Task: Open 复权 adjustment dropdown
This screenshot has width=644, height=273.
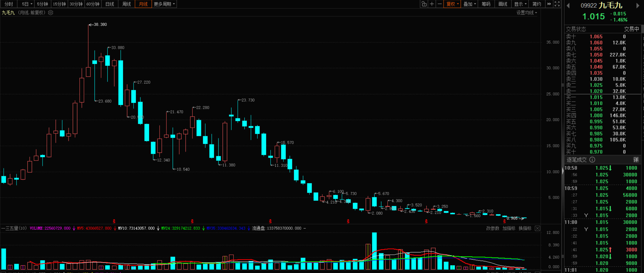Action: (x=452, y=4)
